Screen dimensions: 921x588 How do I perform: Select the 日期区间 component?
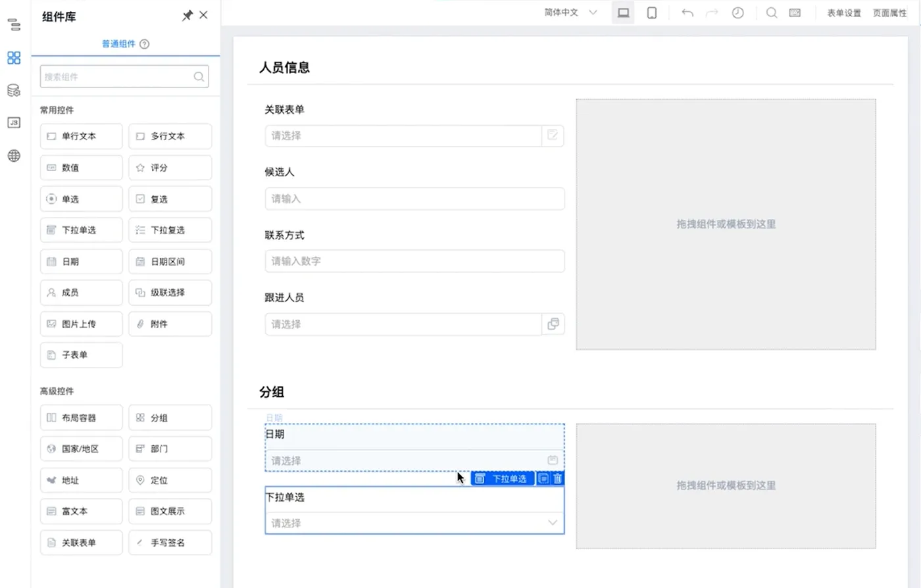tap(170, 261)
